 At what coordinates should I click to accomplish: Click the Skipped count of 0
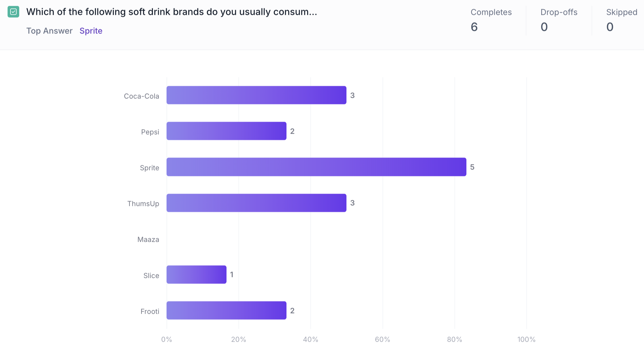[x=610, y=27]
